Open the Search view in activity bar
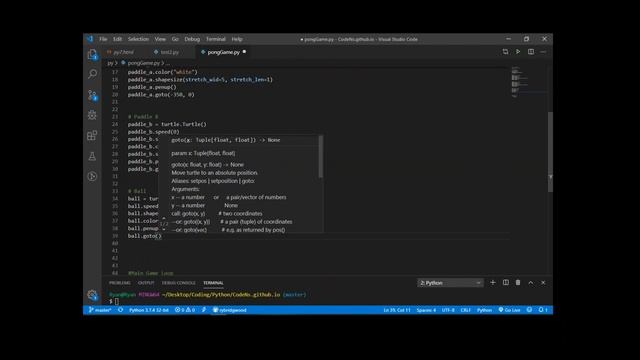Viewport: 640px width, 360px height. pos(93,74)
